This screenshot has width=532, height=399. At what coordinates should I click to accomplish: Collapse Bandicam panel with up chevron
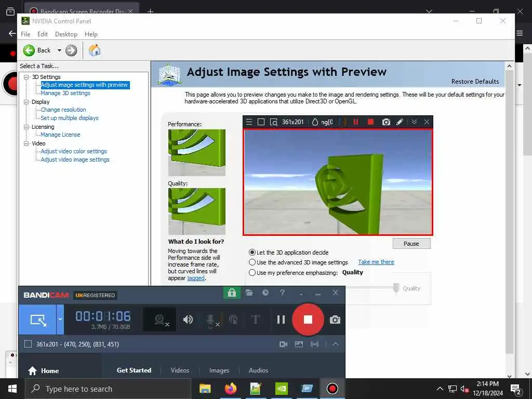pyautogui.click(x=336, y=344)
